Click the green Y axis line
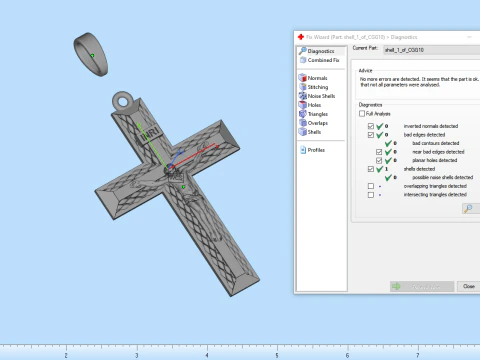The height and width of the screenshot is (360, 480). point(153,145)
